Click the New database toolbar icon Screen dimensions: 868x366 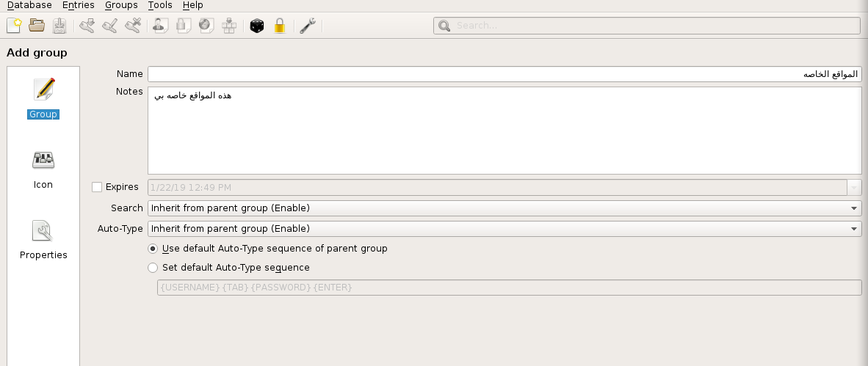[x=14, y=26]
